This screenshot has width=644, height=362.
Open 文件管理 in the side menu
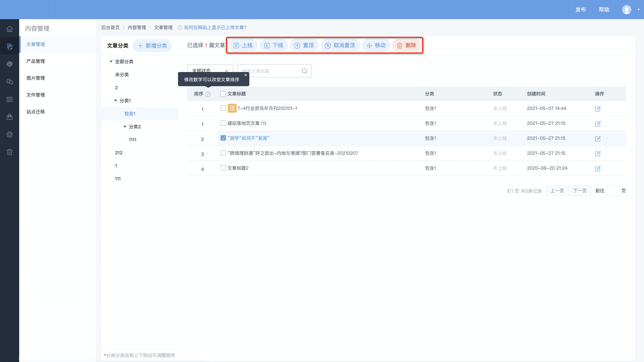coord(35,95)
